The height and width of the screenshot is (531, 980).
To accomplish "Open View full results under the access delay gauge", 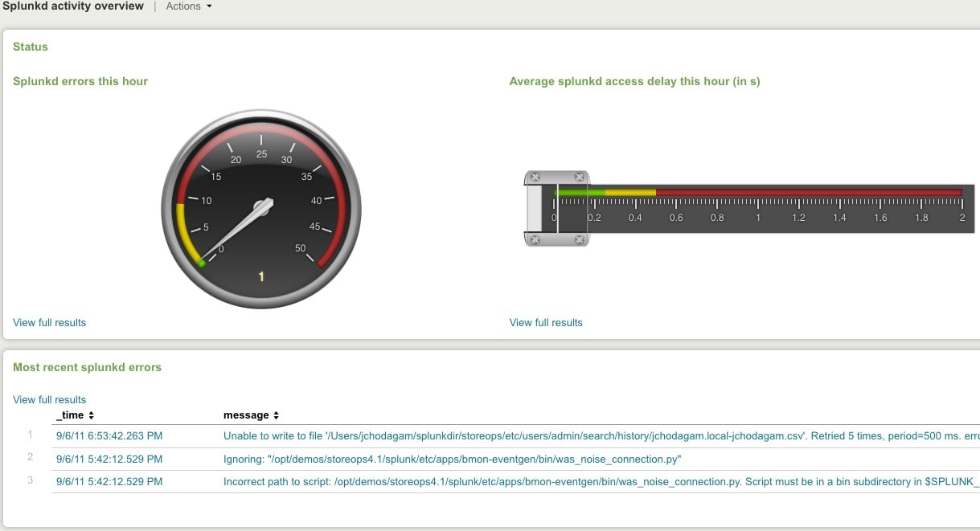I will [546, 322].
